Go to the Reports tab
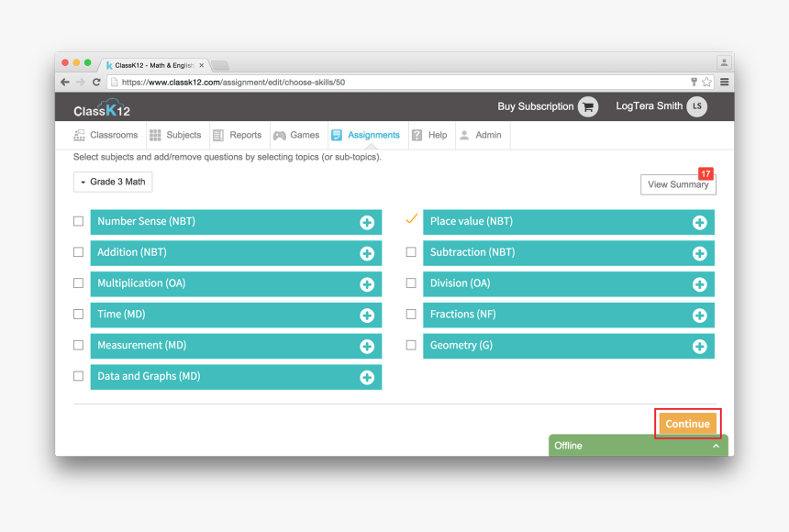Screen dimensions: 789x532 pos(237,135)
